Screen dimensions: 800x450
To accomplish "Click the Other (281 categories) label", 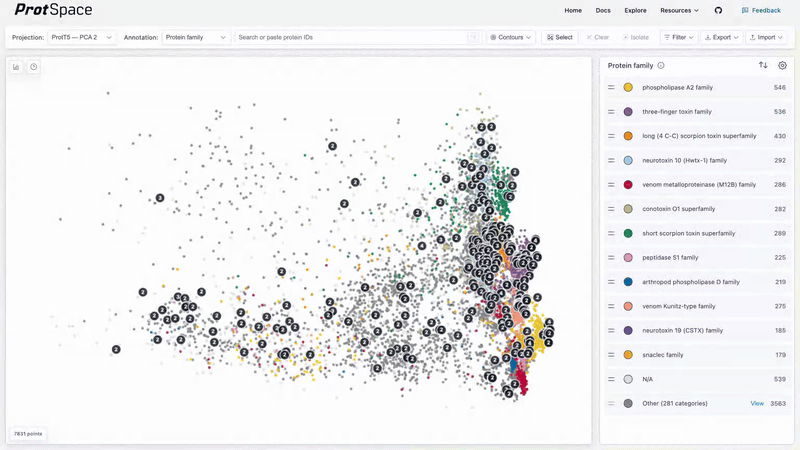I will click(x=674, y=403).
